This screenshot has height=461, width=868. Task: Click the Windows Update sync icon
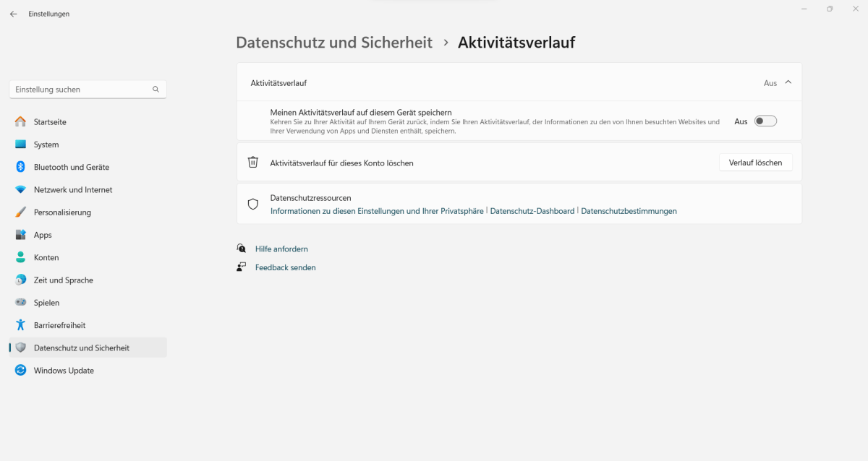(20, 371)
